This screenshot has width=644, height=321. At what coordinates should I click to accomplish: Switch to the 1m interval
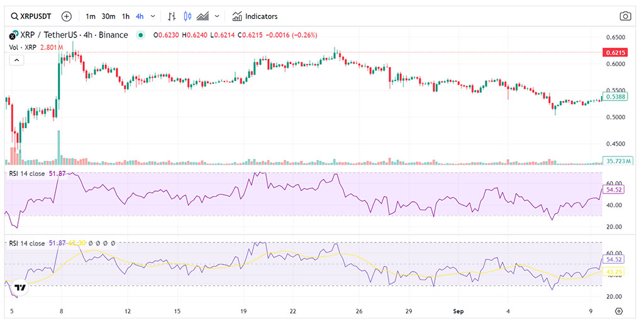91,16
